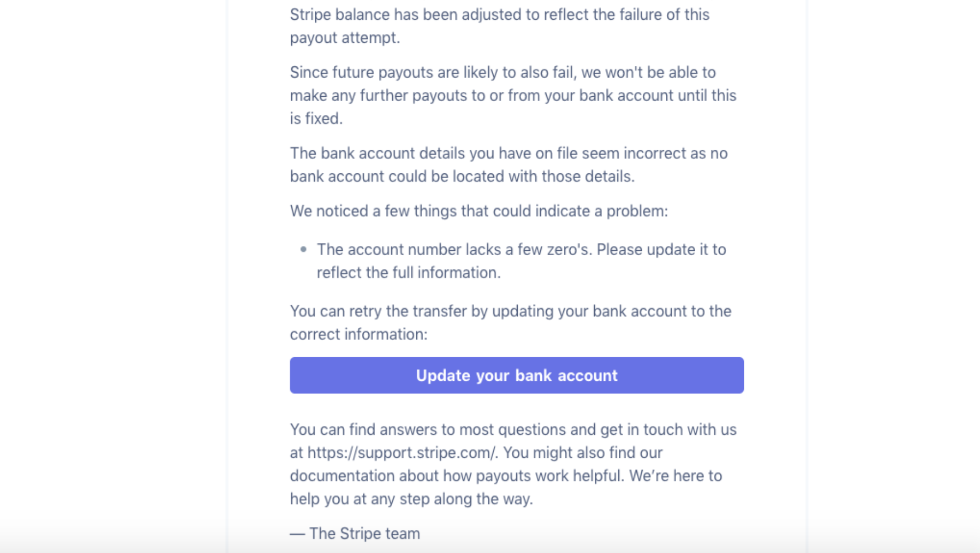The width and height of the screenshot is (980, 553).
Task: Click the 'You can retry the transfer' line
Action: pyautogui.click(x=510, y=311)
